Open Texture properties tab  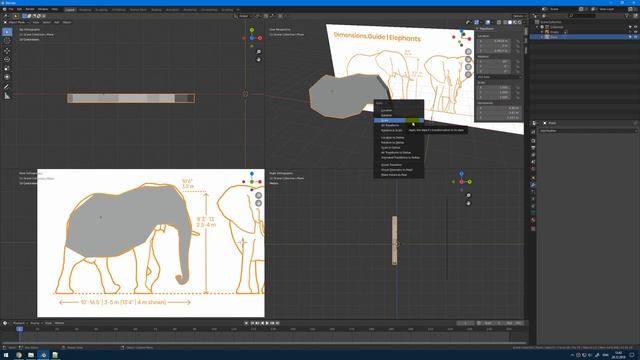click(533, 229)
